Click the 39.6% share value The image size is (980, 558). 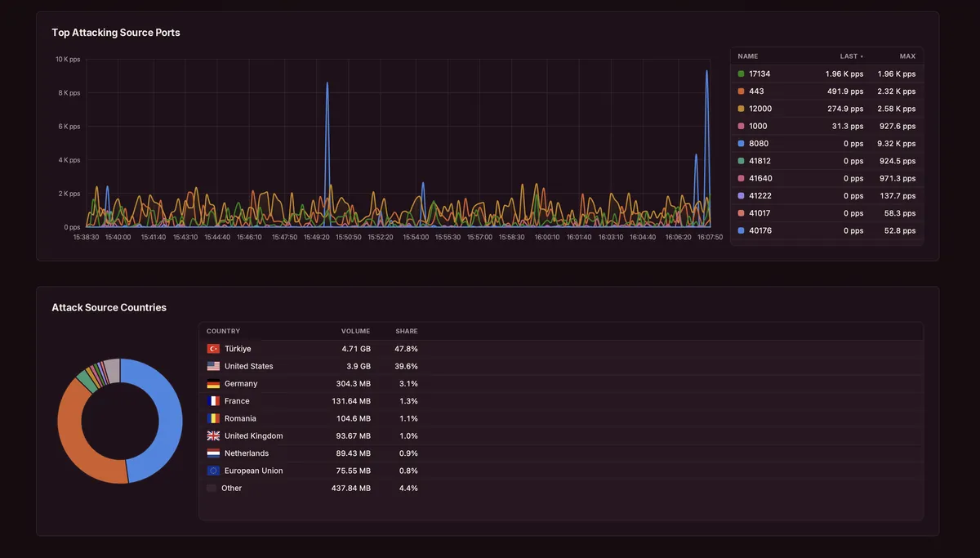[x=406, y=366]
